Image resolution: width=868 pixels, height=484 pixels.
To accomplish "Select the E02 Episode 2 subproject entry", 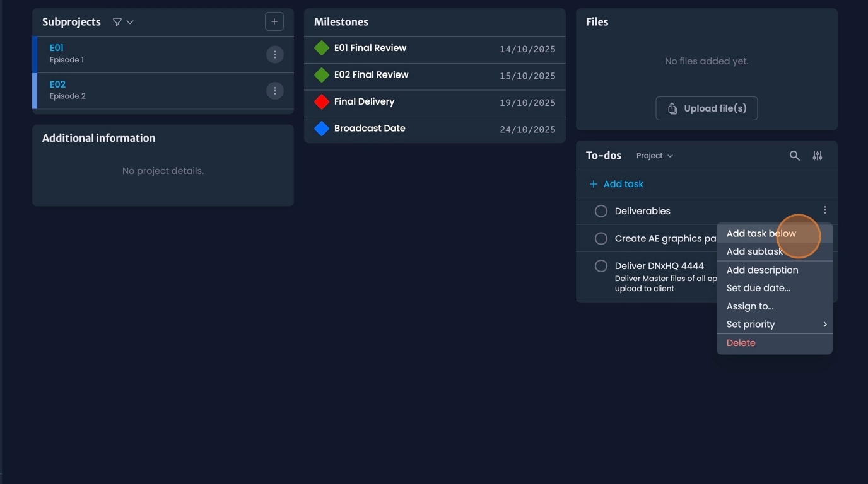I will [x=151, y=89].
